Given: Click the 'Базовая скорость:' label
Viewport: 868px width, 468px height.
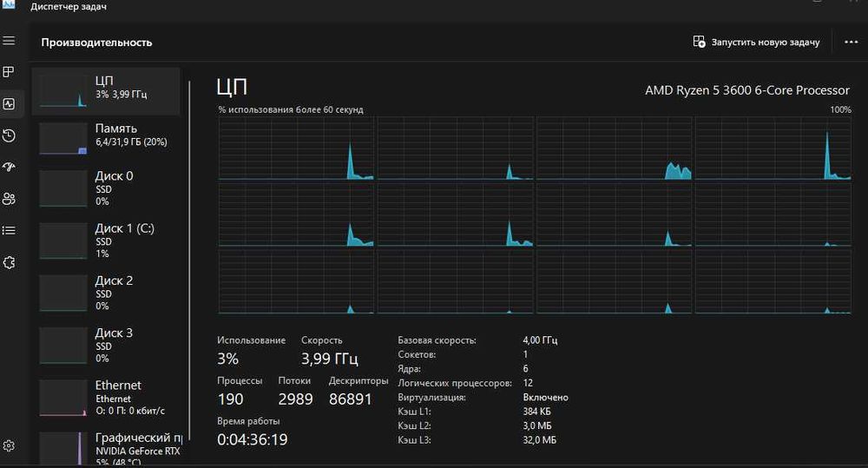Looking at the screenshot, I should click(x=437, y=340).
